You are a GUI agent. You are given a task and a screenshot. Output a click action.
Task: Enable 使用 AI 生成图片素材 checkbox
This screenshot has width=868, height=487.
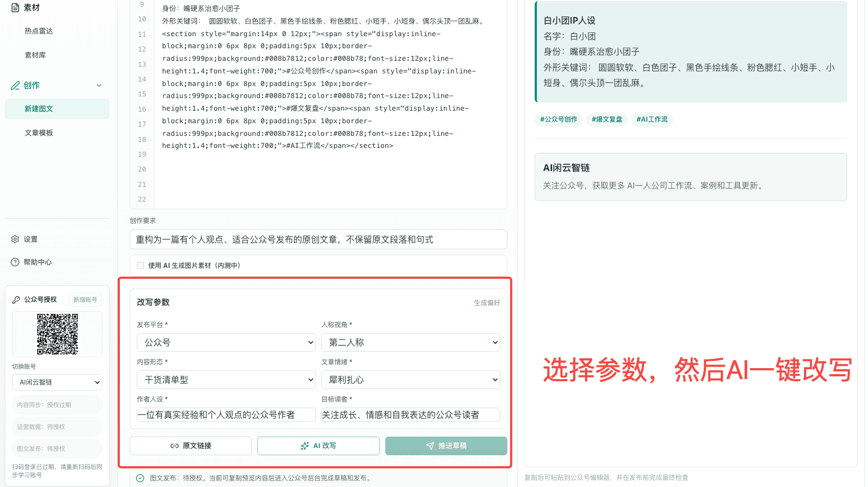(x=141, y=266)
